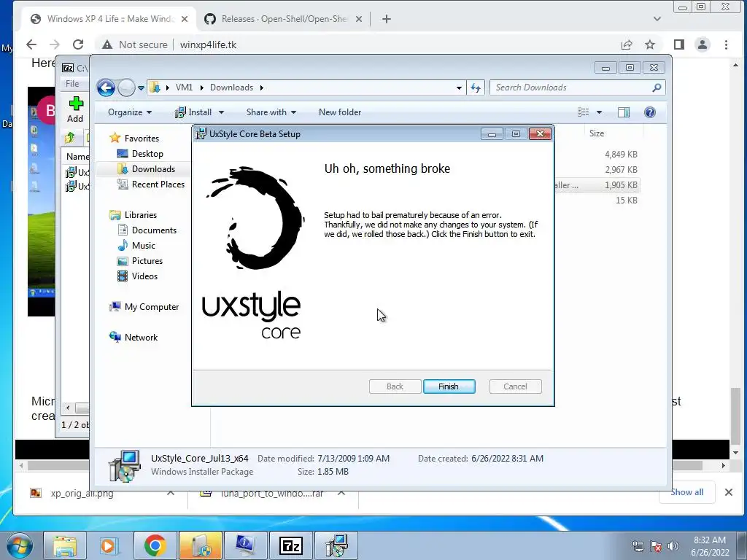The height and width of the screenshot is (560, 747).
Task: Click the Not secure warning icon
Action: tap(107, 44)
